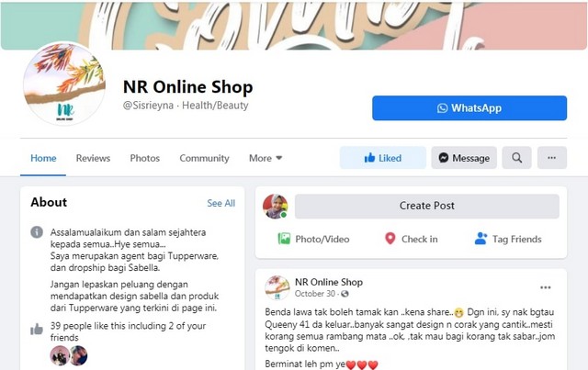The height and width of the screenshot is (370, 588).
Task: Open the See All link in About
Action: coord(220,203)
